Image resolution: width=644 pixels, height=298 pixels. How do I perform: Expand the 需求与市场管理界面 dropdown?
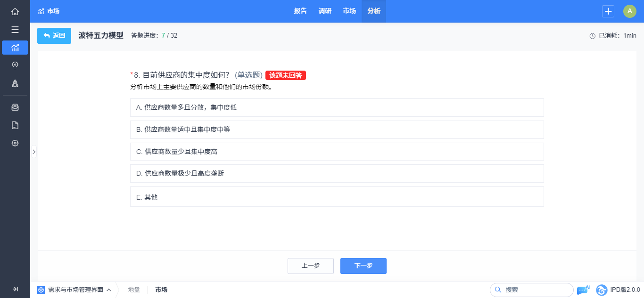(x=74, y=290)
